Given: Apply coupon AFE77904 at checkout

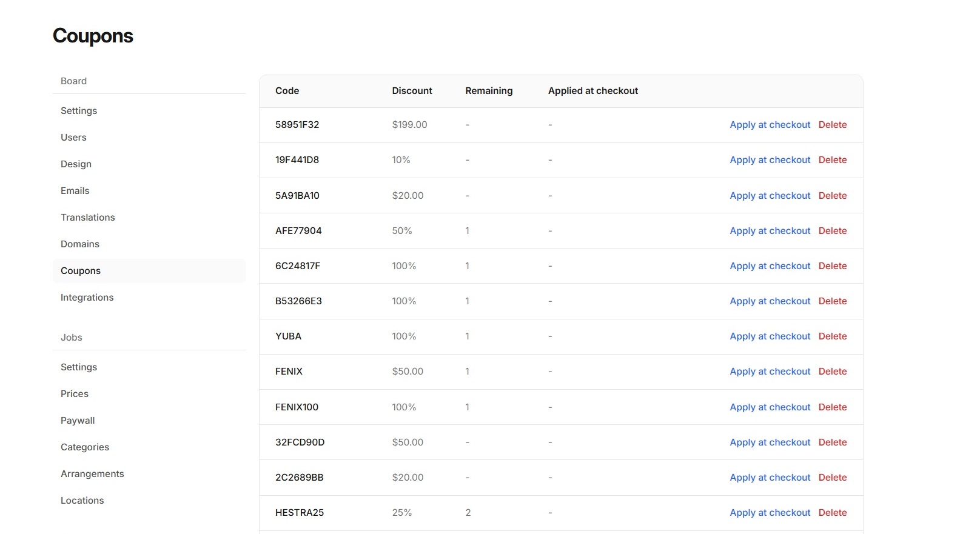Looking at the screenshot, I should tap(770, 231).
